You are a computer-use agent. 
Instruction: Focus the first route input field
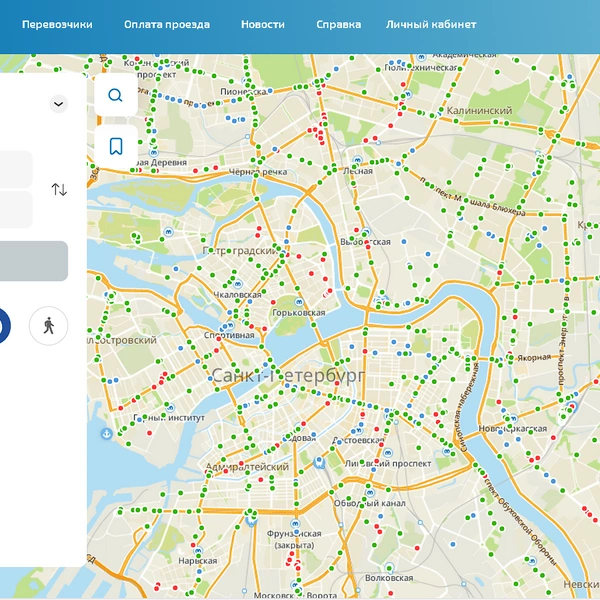coord(15,169)
